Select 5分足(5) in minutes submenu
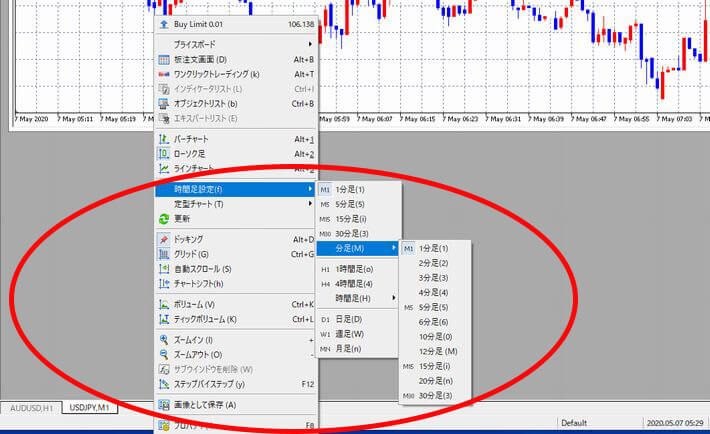 pos(433,307)
